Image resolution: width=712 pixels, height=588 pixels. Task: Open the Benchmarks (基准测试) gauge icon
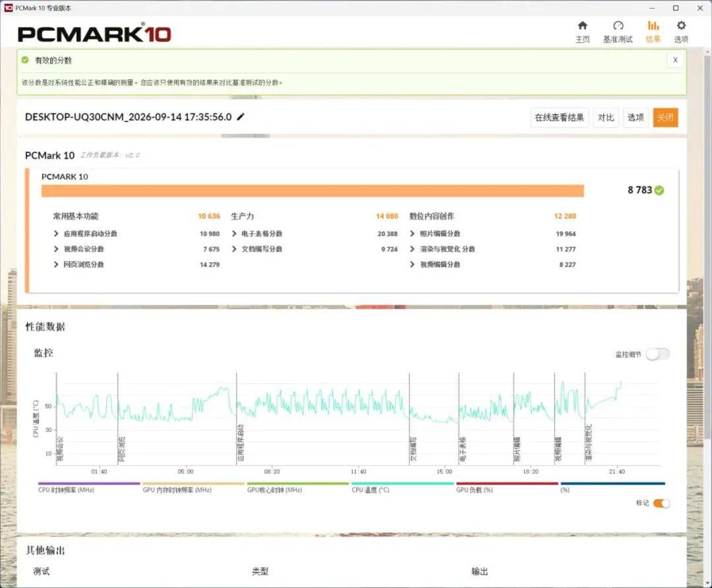point(618,26)
